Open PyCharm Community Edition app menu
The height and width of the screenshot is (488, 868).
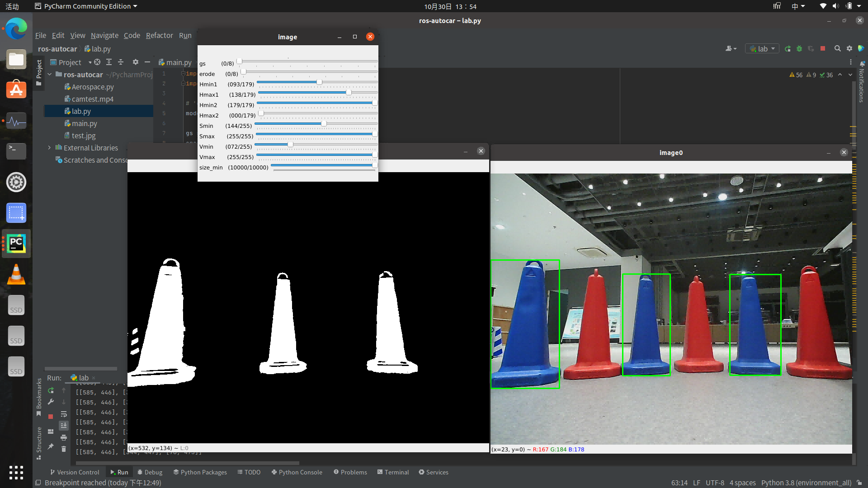[x=86, y=6]
